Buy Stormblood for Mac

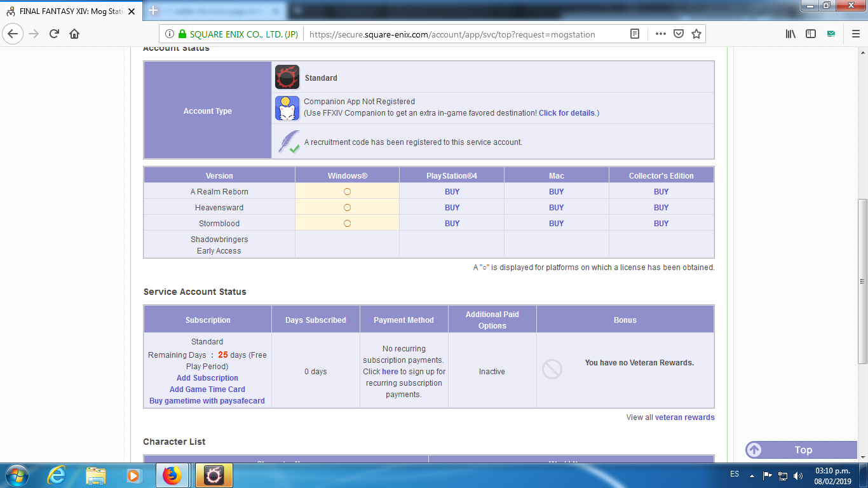pyautogui.click(x=556, y=224)
